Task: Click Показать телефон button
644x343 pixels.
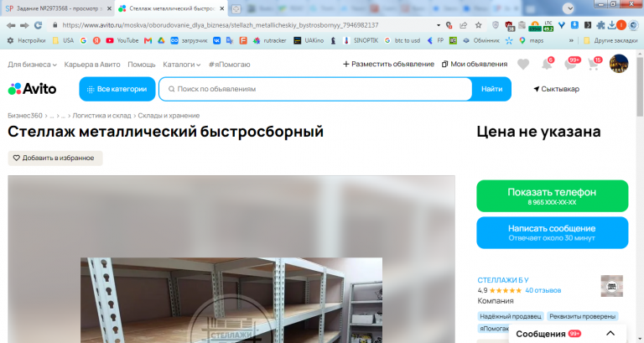Action: (552, 196)
